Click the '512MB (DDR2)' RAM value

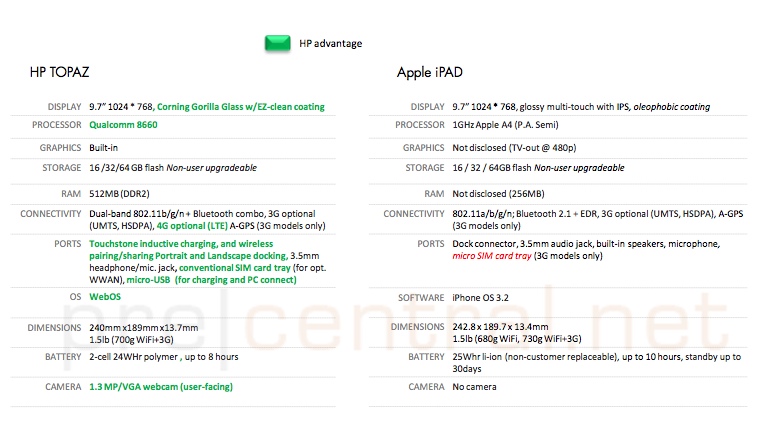pos(119,194)
